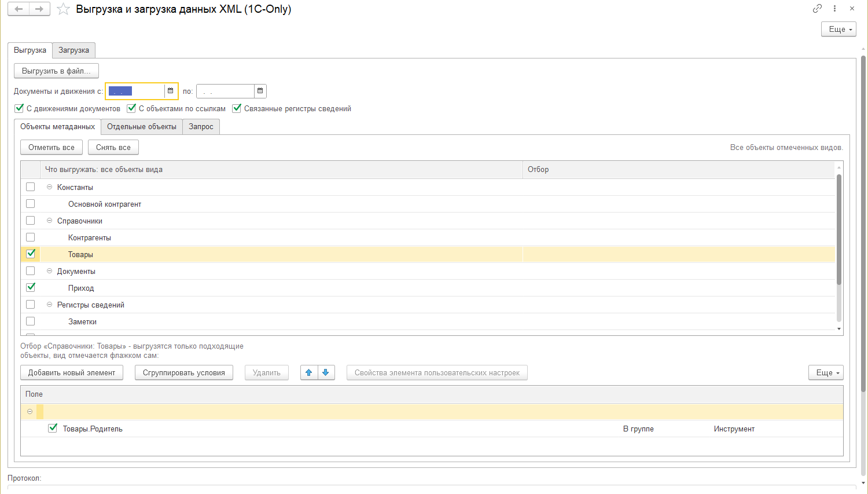Viewport: 868px width, 494px height.
Task: Select the Заметки tree row
Action: coord(428,321)
